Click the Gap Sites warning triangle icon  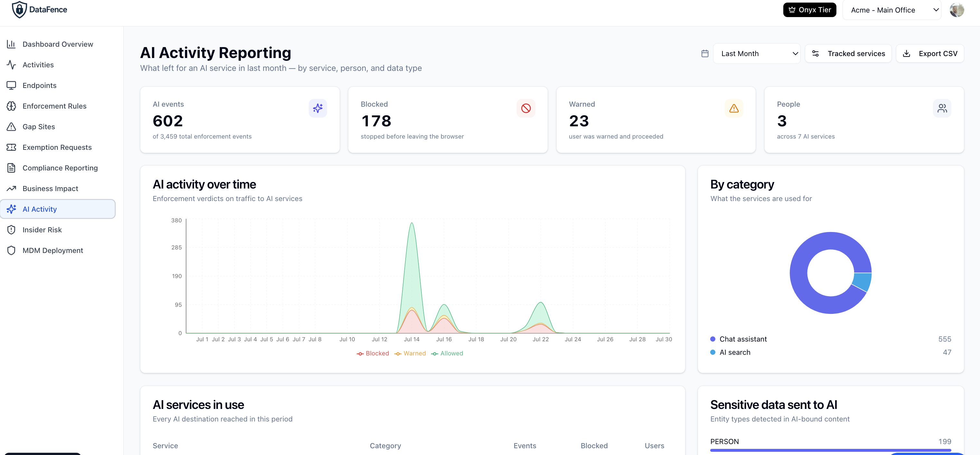click(x=11, y=126)
